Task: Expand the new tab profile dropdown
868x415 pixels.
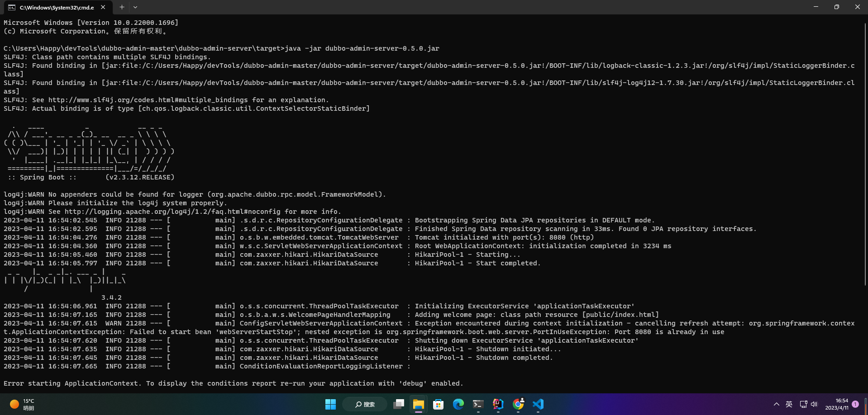Action: click(135, 7)
